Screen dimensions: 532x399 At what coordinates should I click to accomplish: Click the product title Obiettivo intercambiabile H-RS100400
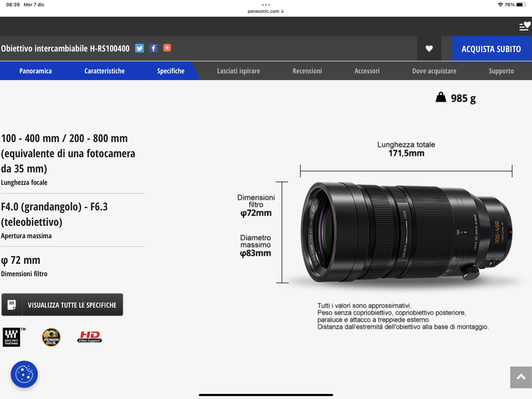tap(65, 48)
